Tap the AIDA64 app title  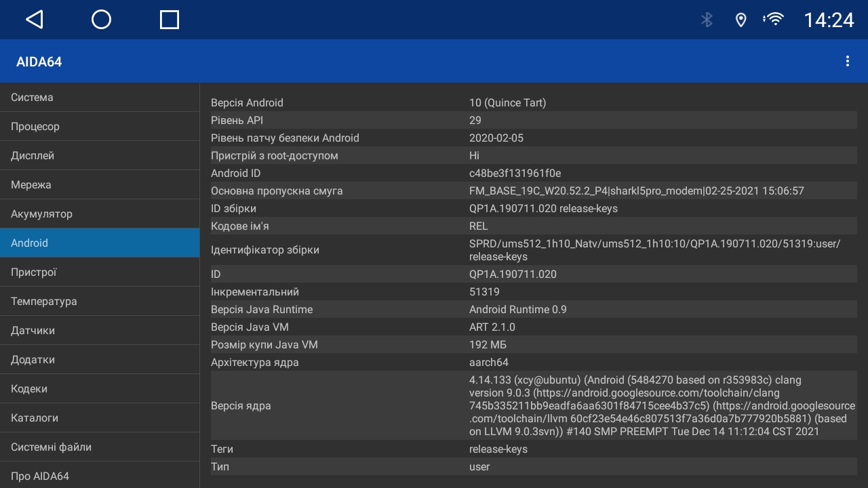coord(39,62)
